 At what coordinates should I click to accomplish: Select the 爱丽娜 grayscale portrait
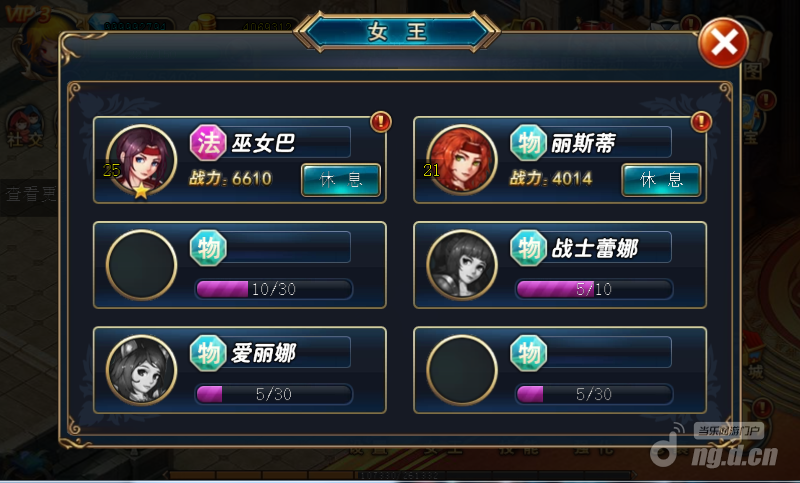[x=141, y=370]
